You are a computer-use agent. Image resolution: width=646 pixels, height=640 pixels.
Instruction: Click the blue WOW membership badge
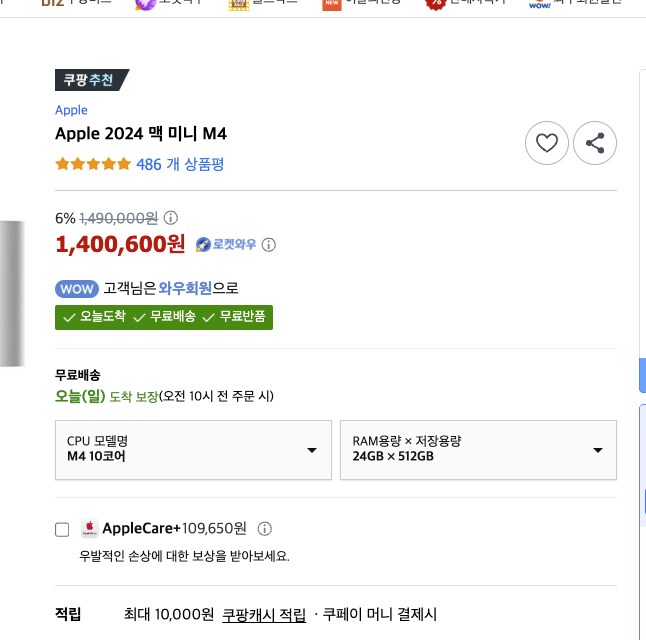click(77, 288)
